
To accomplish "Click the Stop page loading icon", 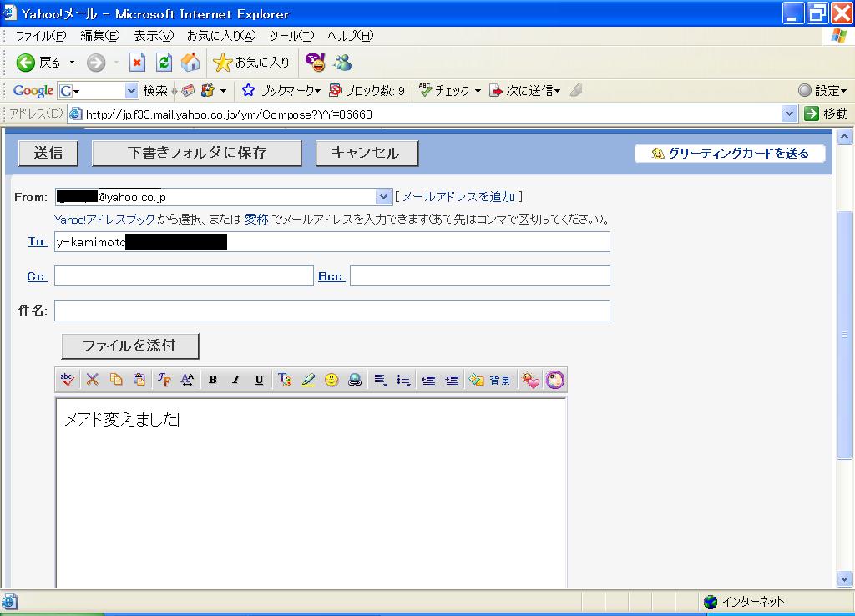I will click(138, 63).
